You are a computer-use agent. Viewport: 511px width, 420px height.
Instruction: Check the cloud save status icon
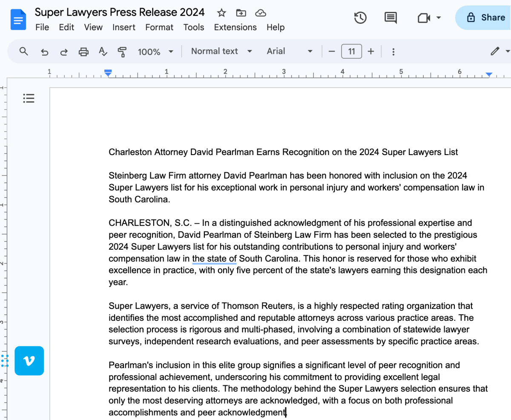[x=261, y=13]
